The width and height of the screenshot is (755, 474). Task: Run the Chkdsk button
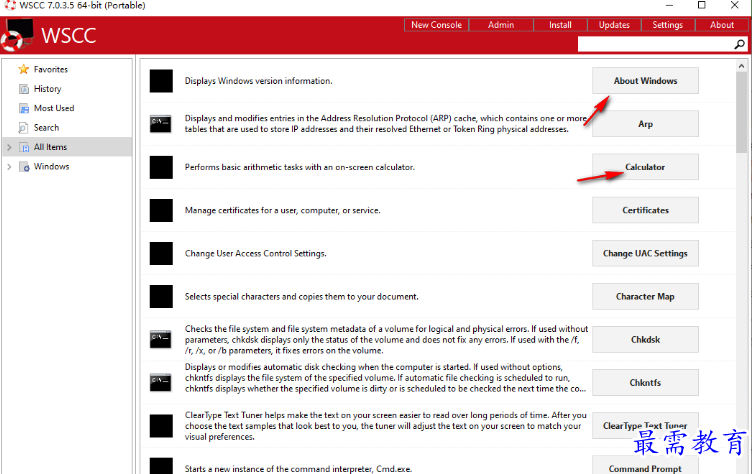(x=645, y=340)
